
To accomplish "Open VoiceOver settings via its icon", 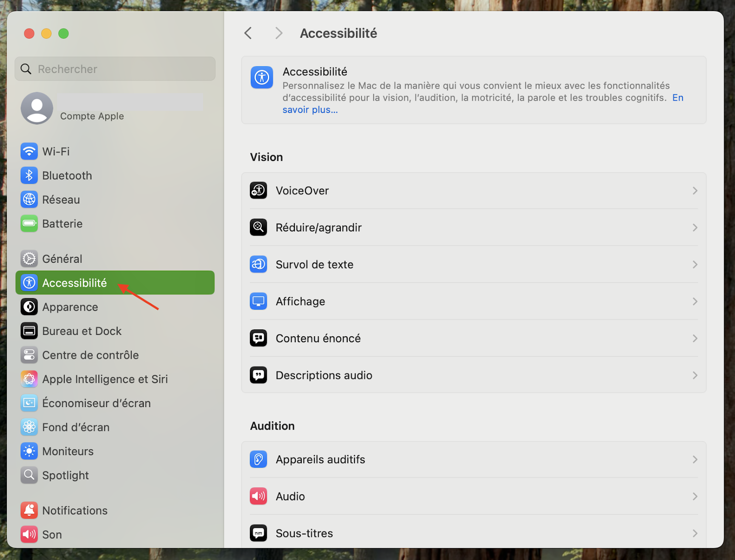I will (x=258, y=191).
